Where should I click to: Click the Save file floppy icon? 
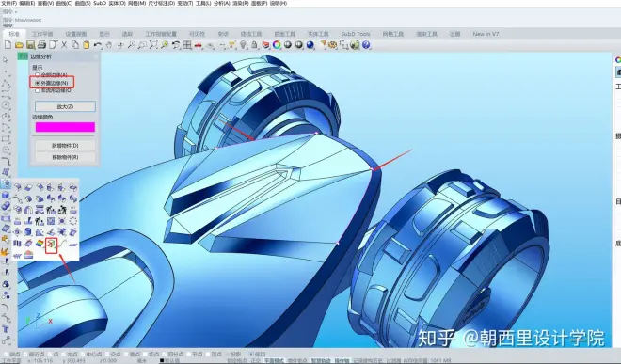30,45
